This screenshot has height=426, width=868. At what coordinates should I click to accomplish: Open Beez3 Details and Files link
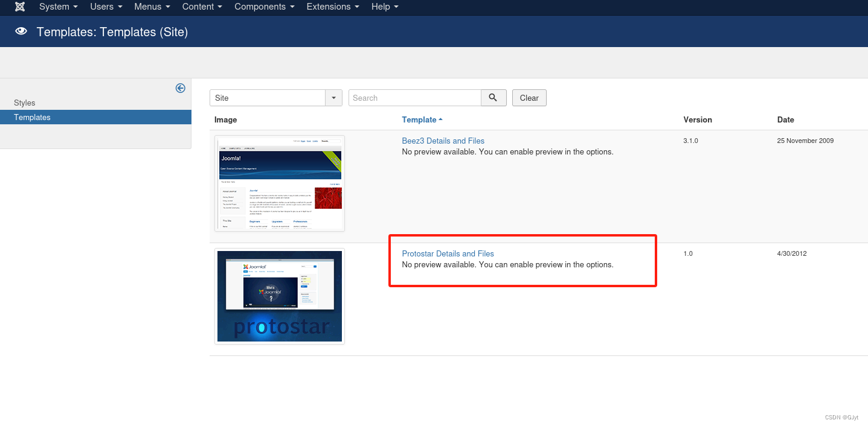[x=443, y=141]
